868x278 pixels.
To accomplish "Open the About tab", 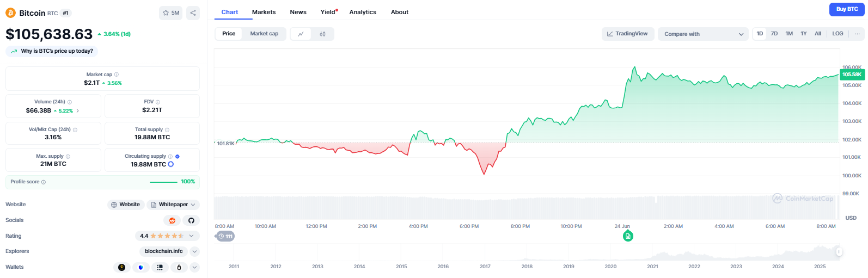I will pyautogui.click(x=400, y=12).
